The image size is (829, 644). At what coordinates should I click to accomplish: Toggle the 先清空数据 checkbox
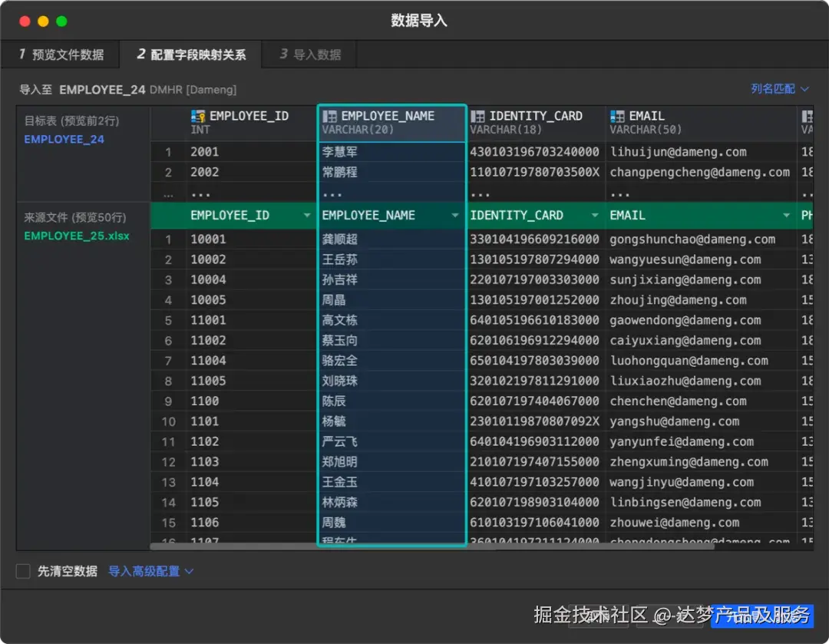(x=23, y=571)
